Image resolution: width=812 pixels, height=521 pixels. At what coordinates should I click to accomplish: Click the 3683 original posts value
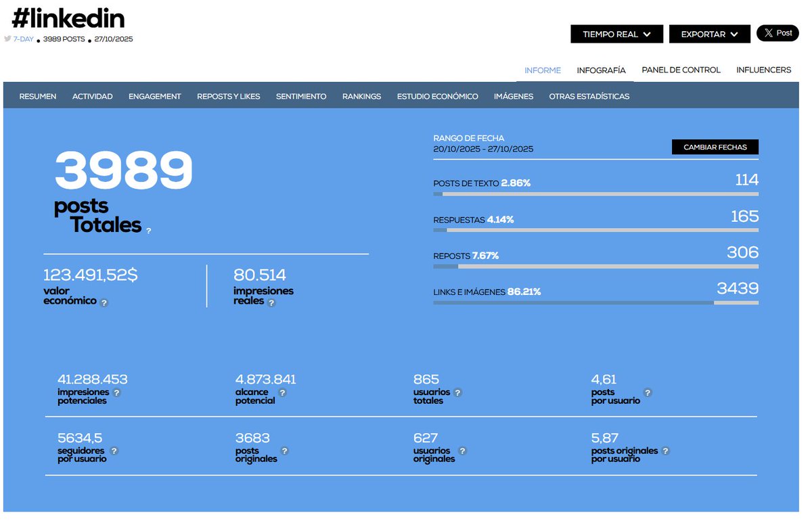252,438
